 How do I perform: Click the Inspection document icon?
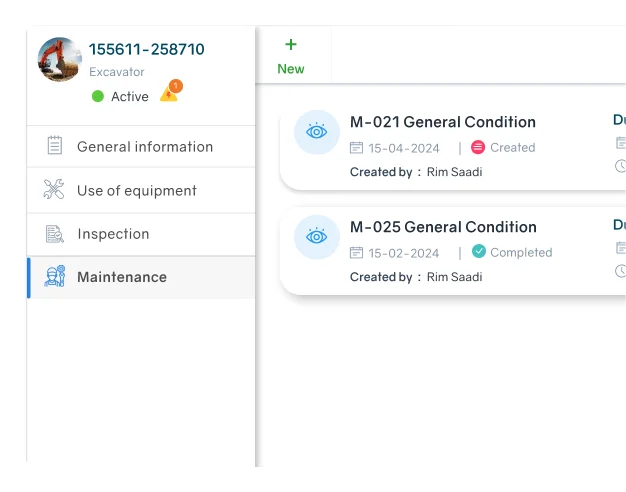tap(55, 234)
